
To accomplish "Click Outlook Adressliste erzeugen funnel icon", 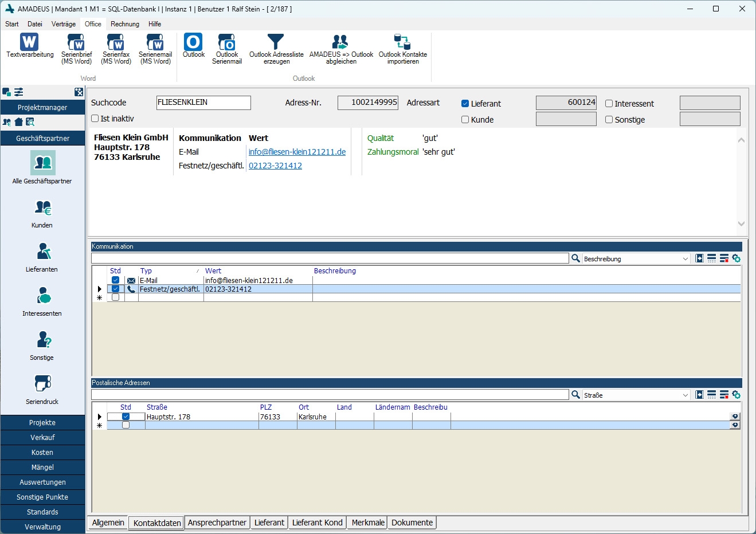I will pyautogui.click(x=276, y=42).
